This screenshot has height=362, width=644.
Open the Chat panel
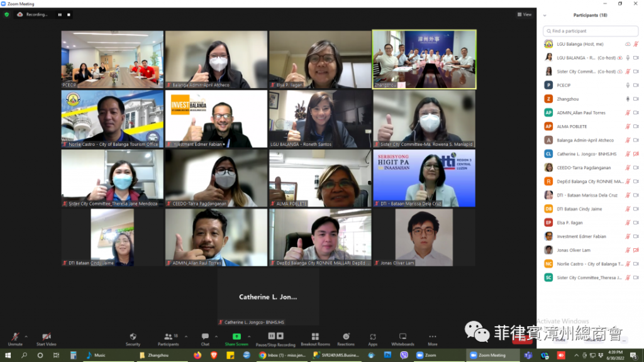point(205,339)
